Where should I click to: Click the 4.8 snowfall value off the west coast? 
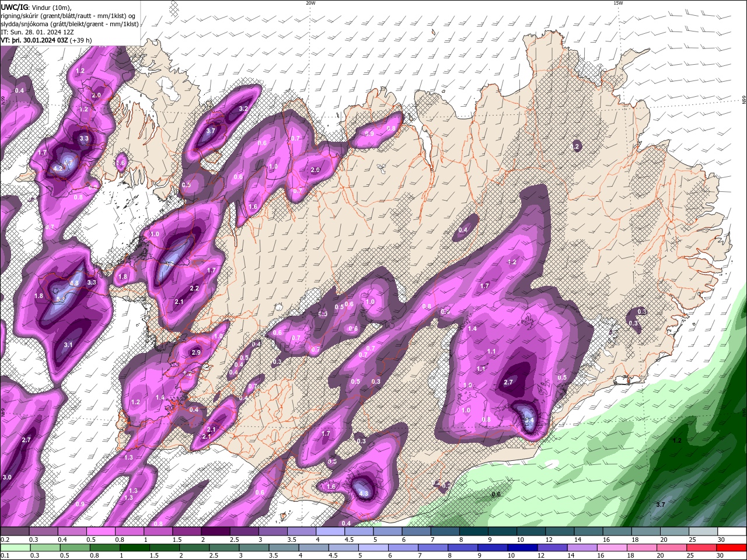[75, 283]
